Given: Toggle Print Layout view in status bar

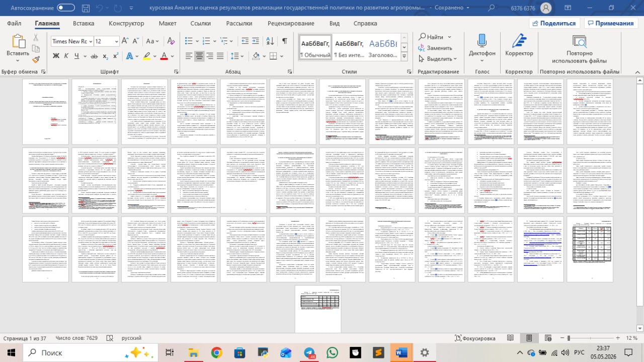Looking at the screenshot, I should [529, 338].
